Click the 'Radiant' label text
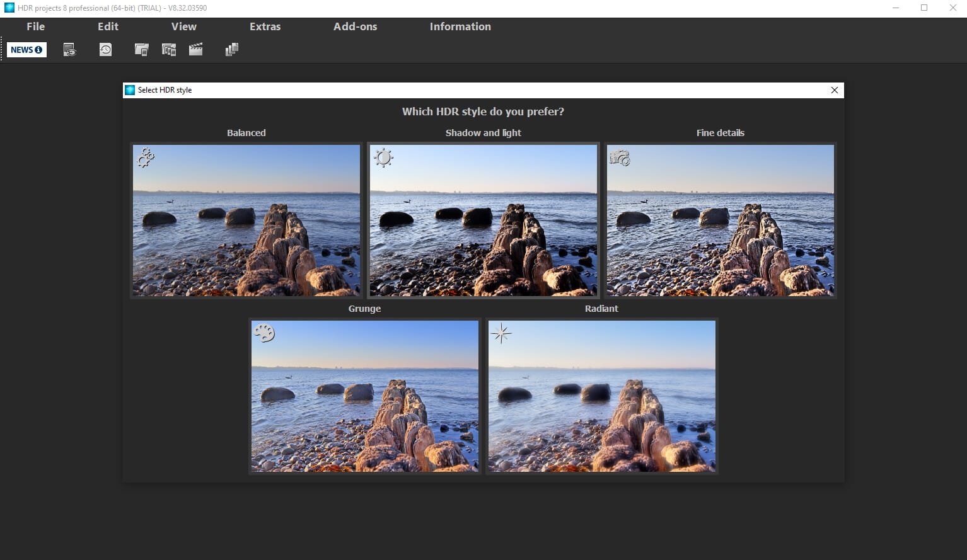This screenshot has height=560, width=967. pyautogui.click(x=601, y=309)
